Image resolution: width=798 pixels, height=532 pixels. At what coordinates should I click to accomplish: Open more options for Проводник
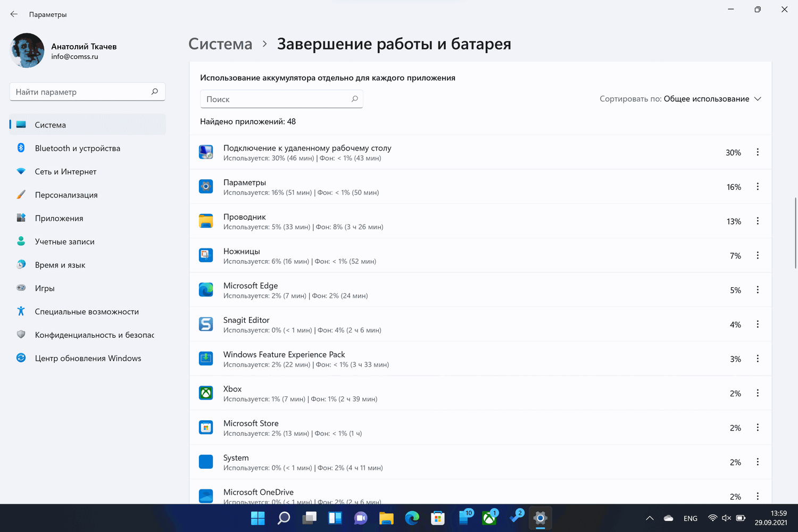[758, 221]
